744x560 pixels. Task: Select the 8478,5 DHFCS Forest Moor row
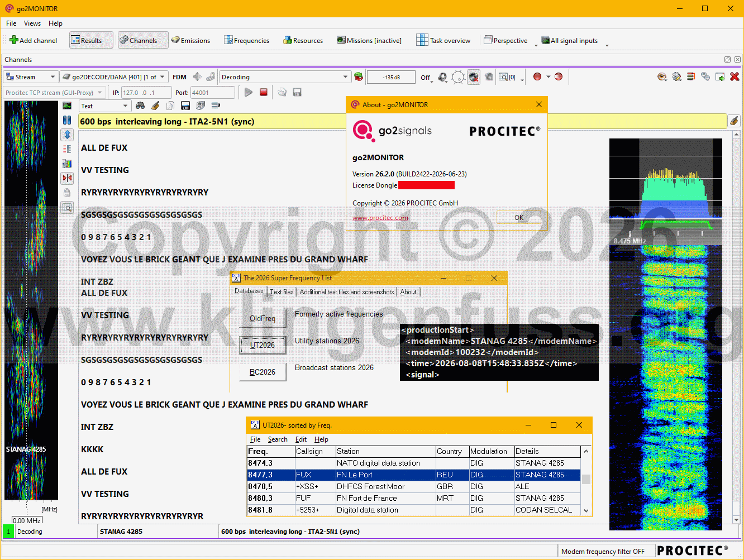pos(414,486)
